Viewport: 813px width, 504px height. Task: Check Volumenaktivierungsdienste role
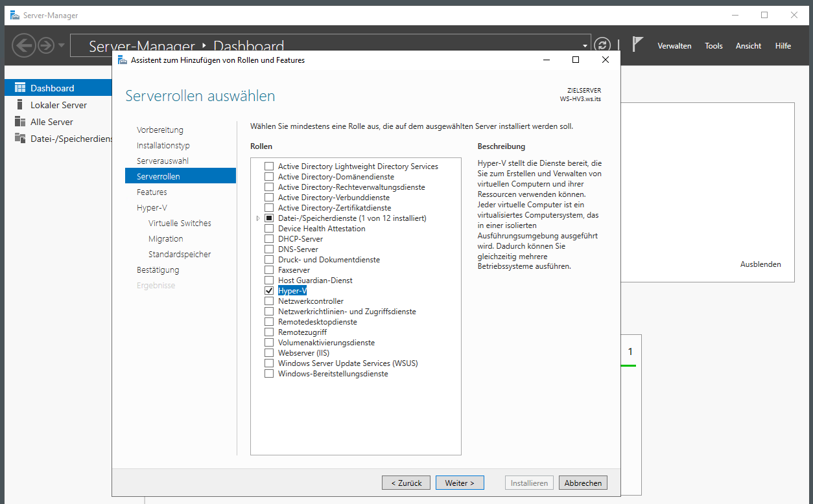269,343
